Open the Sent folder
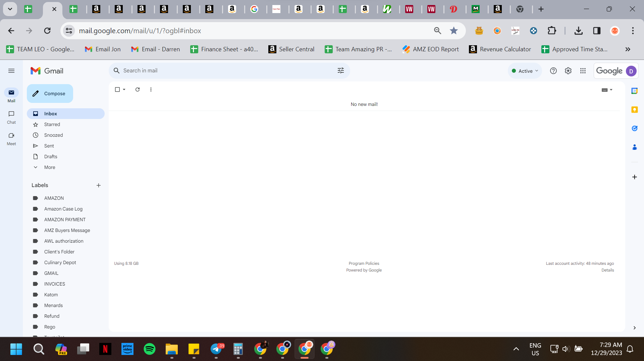644x361 pixels. 66,146
